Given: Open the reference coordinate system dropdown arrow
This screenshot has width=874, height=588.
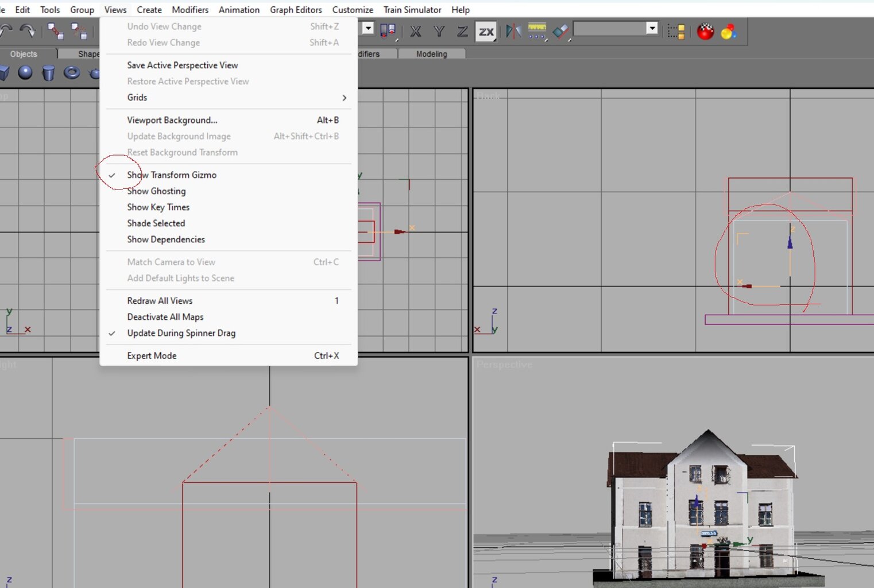Looking at the screenshot, I should [x=369, y=28].
